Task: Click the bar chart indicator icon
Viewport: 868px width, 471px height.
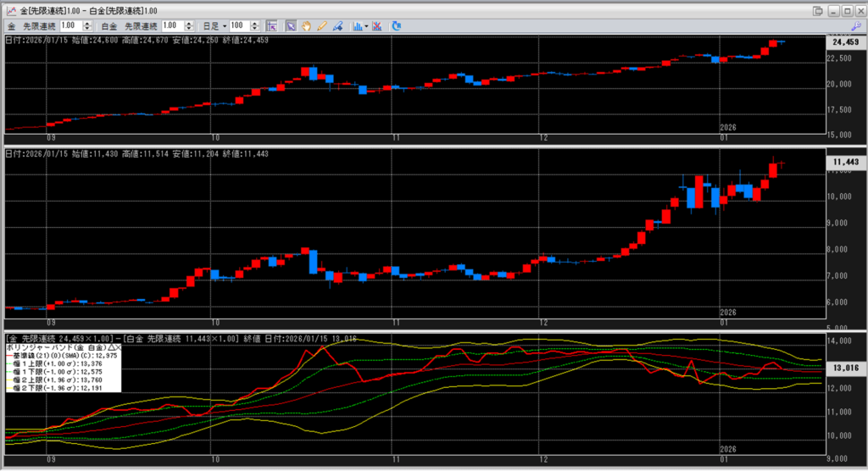Action: 357,26
